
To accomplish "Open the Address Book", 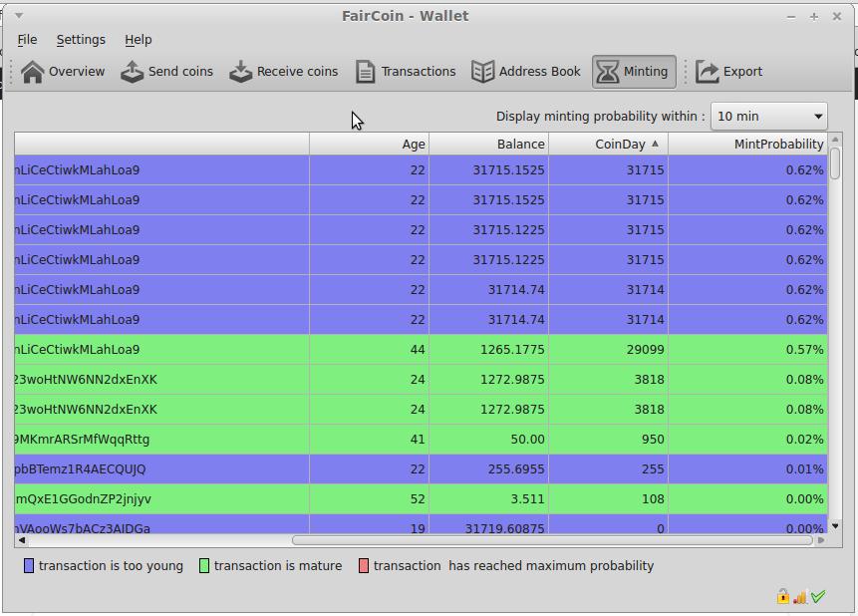I will pyautogui.click(x=526, y=72).
